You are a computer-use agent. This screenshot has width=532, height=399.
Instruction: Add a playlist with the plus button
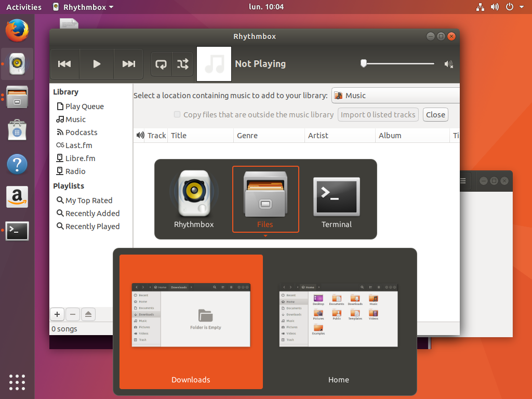tap(57, 314)
